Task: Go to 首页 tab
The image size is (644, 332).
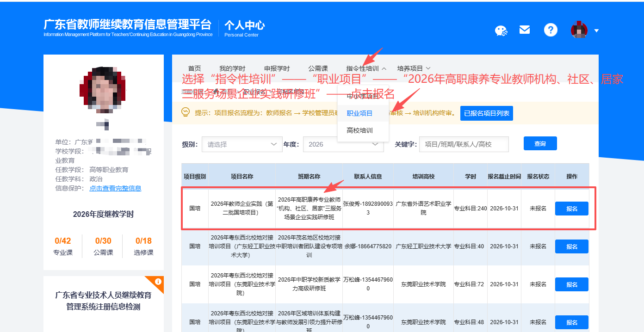Action: pos(195,68)
